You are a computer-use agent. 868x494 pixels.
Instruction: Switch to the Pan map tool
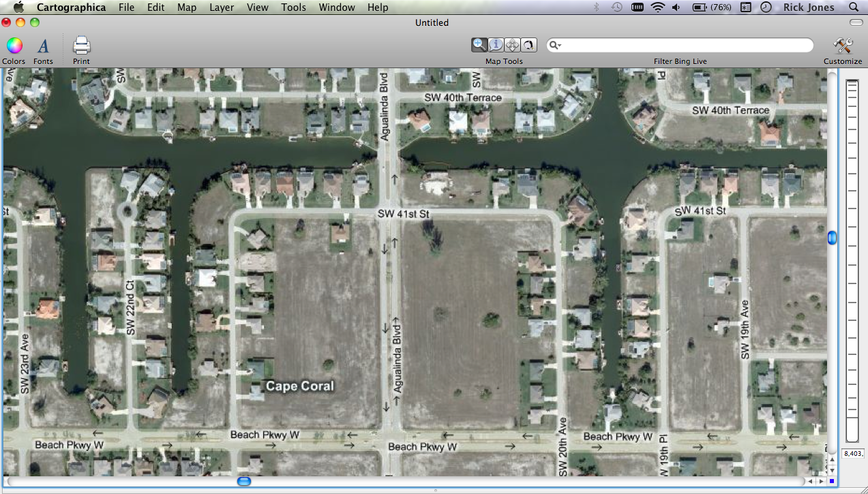(511, 44)
